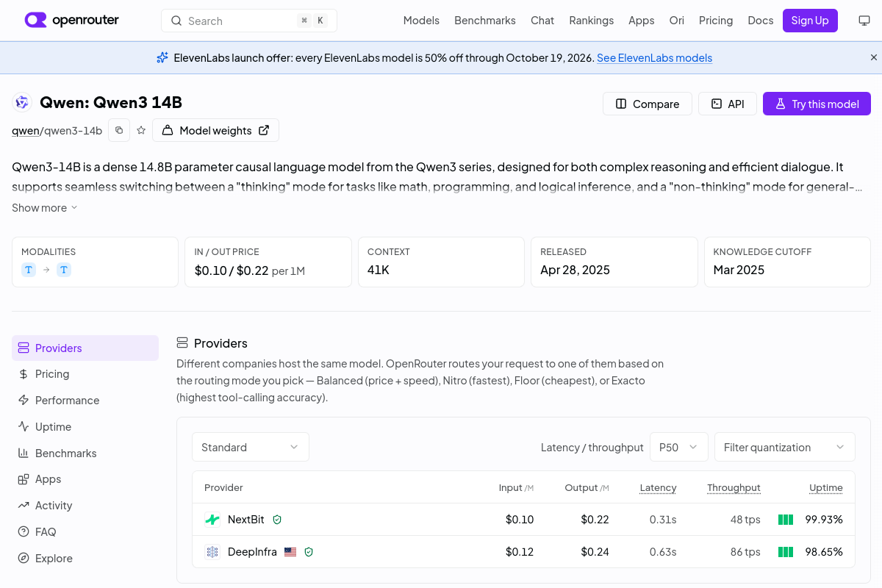Click the NextBit provider logo
The width and height of the screenshot is (882, 588).
[212, 520]
